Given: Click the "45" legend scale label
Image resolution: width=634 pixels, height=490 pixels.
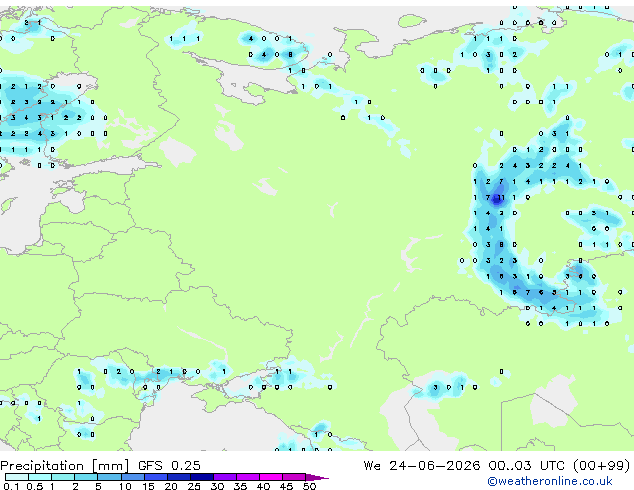Looking at the screenshot, I should pos(286,486).
